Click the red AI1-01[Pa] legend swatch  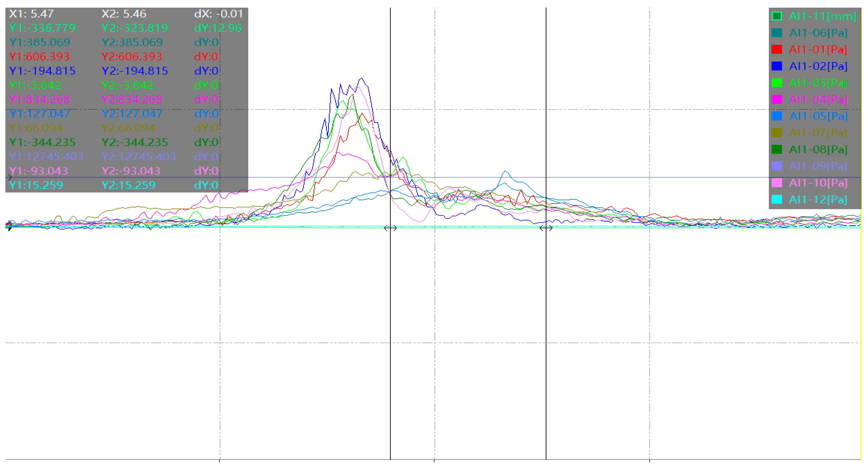click(x=776, y=49)
